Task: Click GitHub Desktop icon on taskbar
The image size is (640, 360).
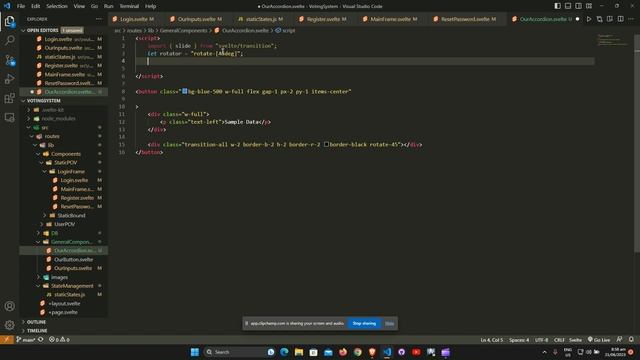Action: pyautogui.click(x=402, y=352)
